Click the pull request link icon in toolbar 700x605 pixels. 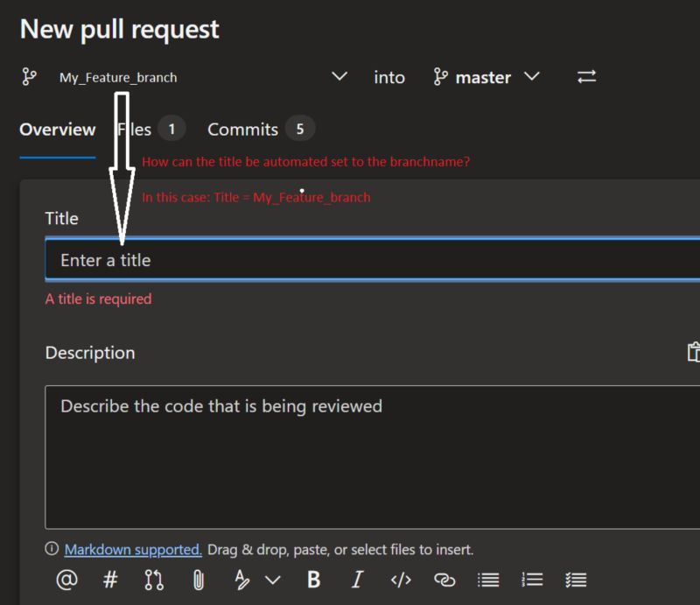coord(155,580)
